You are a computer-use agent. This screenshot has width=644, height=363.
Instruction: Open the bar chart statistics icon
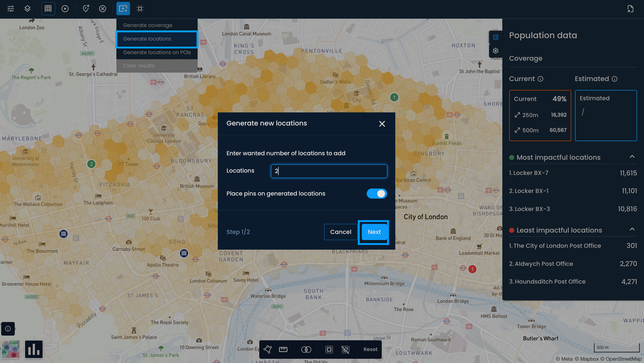click(34, 349)
